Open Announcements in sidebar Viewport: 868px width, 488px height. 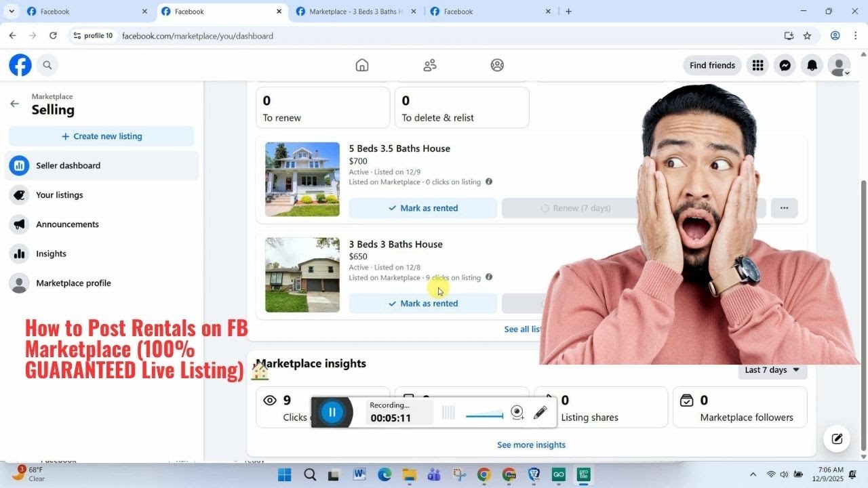click(x=102, y=224)
